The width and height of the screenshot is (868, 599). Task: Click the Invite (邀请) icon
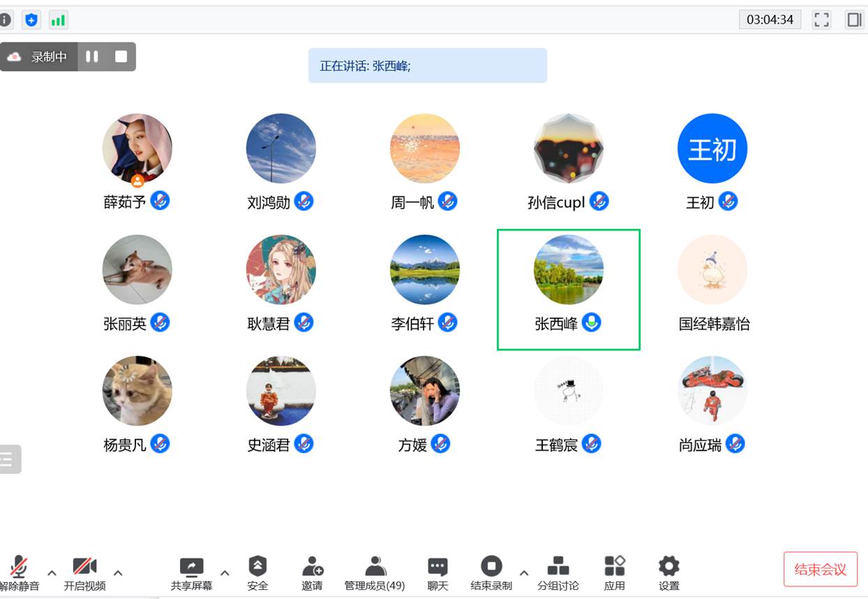point(312,566)
